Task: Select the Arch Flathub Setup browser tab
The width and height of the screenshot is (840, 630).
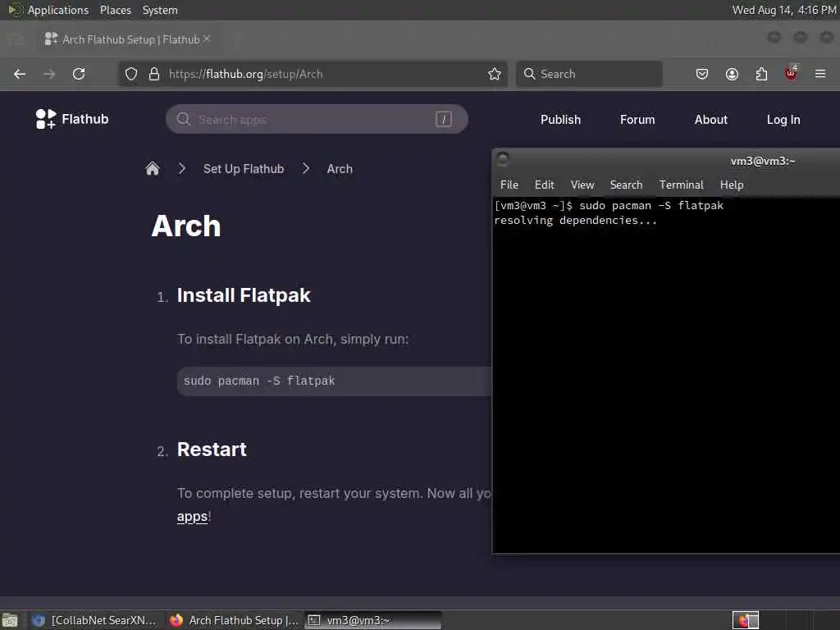Action: (x=127, y=39)
